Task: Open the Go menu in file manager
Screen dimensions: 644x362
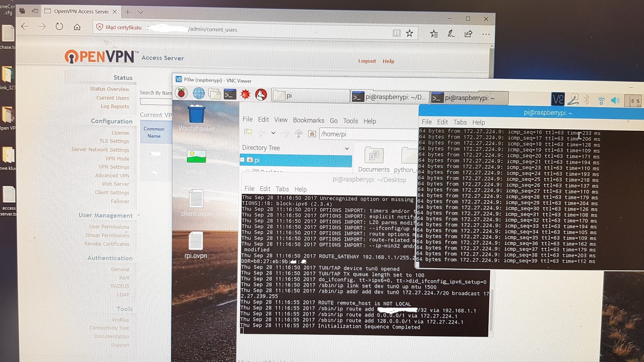Action: [x=334, y=121]
